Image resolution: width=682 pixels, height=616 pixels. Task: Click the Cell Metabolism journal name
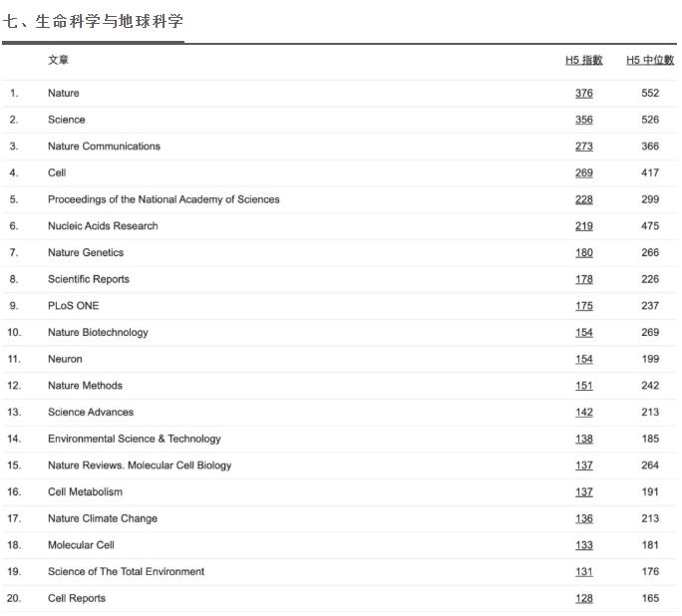86,491
